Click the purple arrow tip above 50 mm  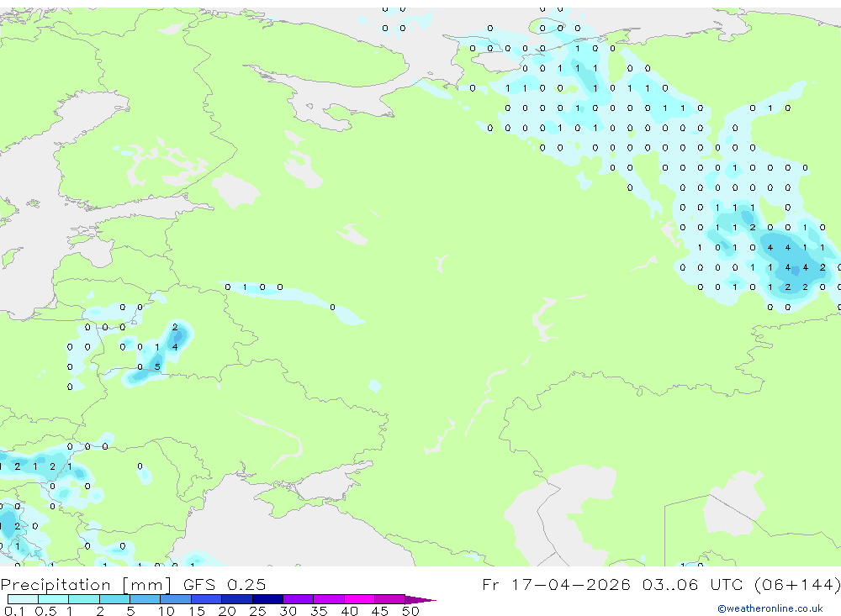tap(421, 600)
